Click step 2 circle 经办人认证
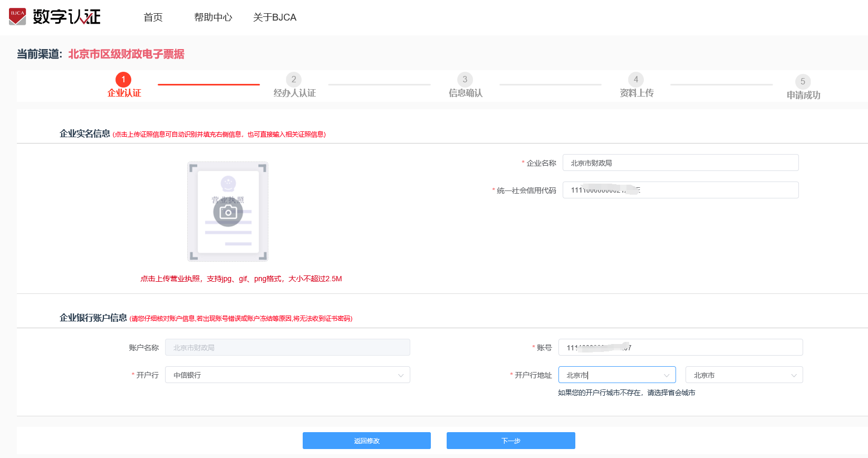This screenshot has width=868, height=458. coord(294,80)
